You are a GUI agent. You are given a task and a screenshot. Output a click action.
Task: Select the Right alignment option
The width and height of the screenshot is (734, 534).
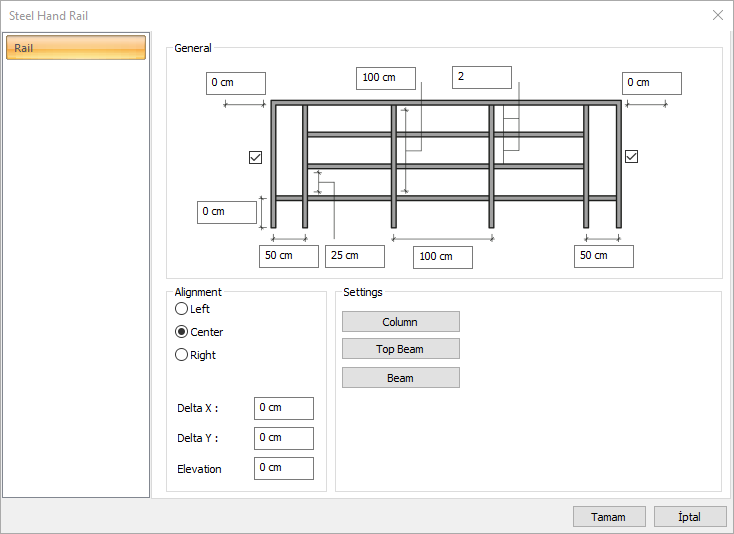(x=182, y=355)
